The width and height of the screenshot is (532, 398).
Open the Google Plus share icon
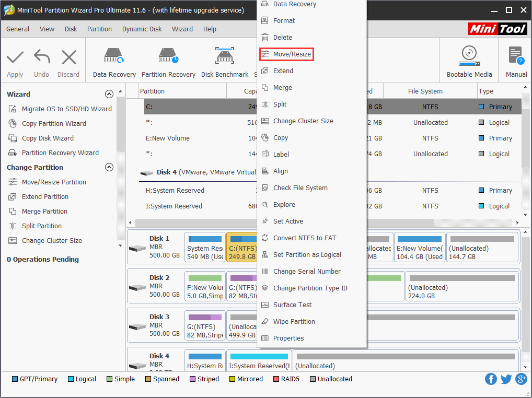tap(521, 379)
